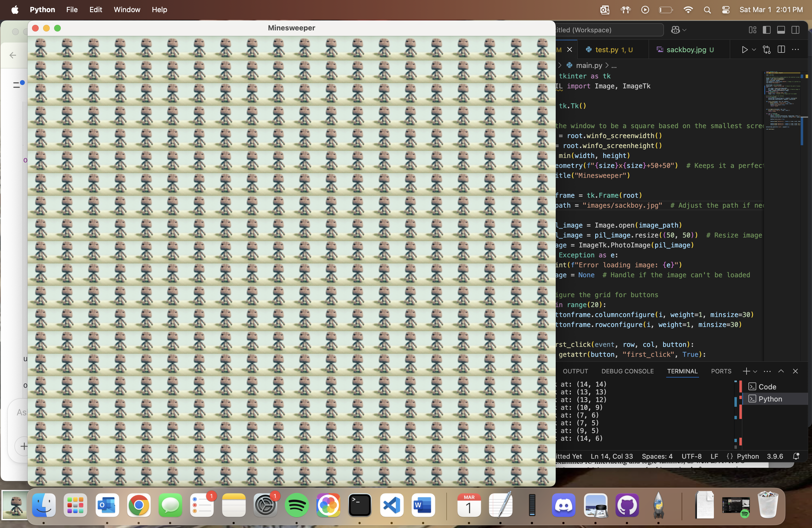Click the Python 3.9.6 interpreter in the status bar
Viewport: 812px width, 528px height.
tap(775, 456)
